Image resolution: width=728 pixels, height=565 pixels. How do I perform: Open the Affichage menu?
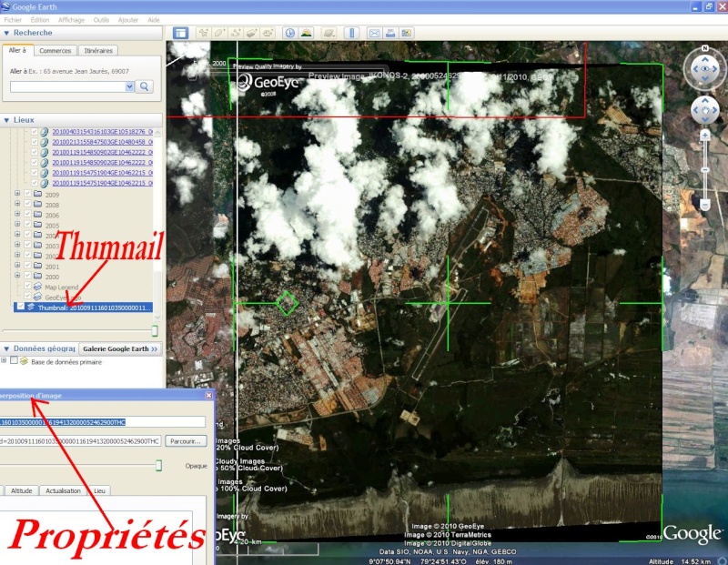click(x=72, y=20)
